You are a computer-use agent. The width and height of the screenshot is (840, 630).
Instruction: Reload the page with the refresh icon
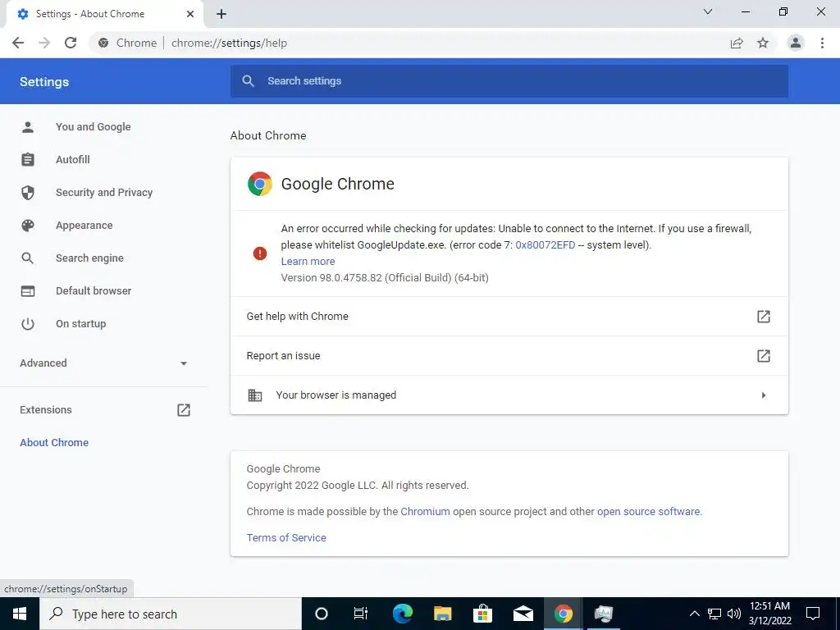[71, 43]
